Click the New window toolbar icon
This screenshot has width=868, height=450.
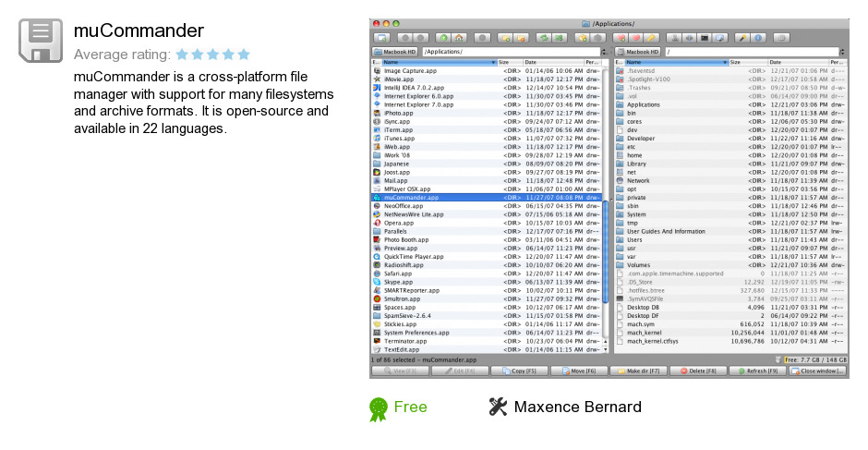(381, 38)
